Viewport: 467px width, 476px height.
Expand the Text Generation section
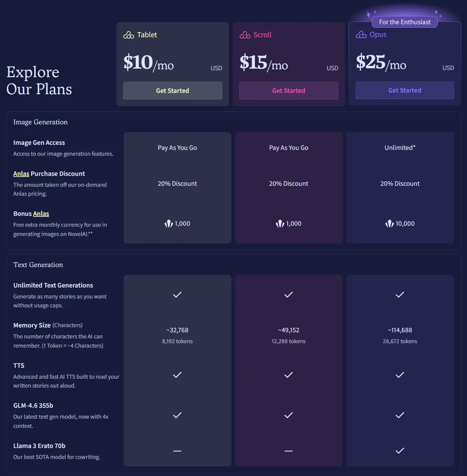click(x=38, y=265)
